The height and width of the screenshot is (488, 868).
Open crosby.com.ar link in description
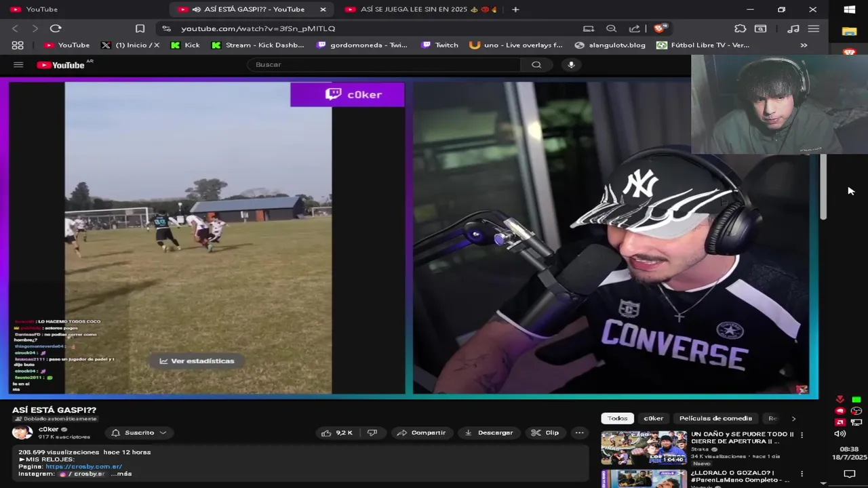tap(83, 466)
